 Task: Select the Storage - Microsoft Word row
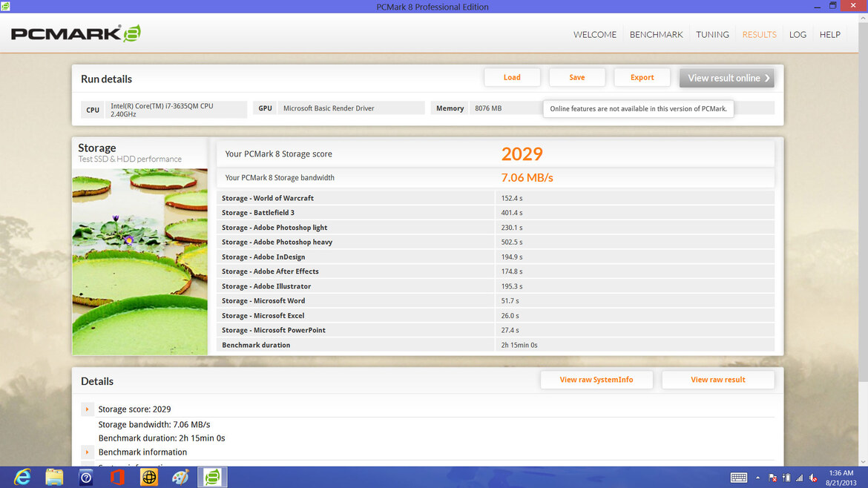click(x=496, y=300)
